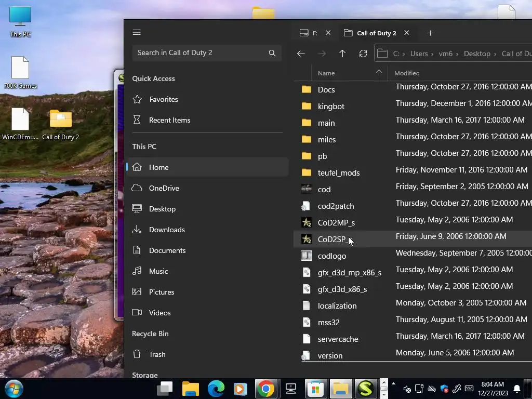Open Google Chrome from the taskbar
Screen dimensions: 532x399
[x=265, y=389]
